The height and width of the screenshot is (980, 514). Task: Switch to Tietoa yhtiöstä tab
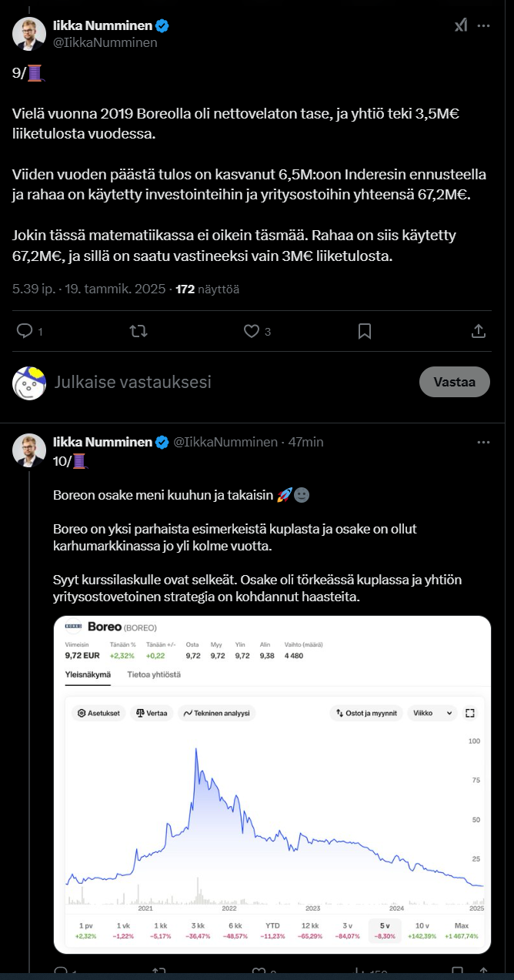pos(154,674)
